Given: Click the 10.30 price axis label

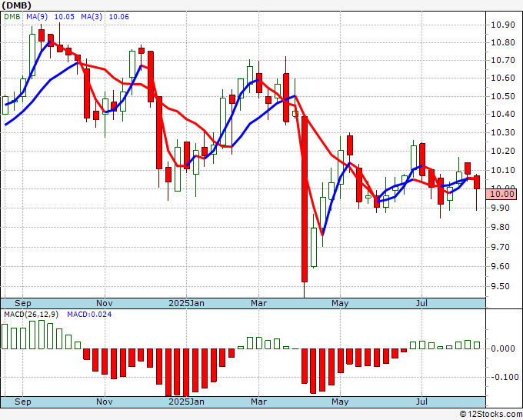Looking at the screenshot, I should click(503, 132).
